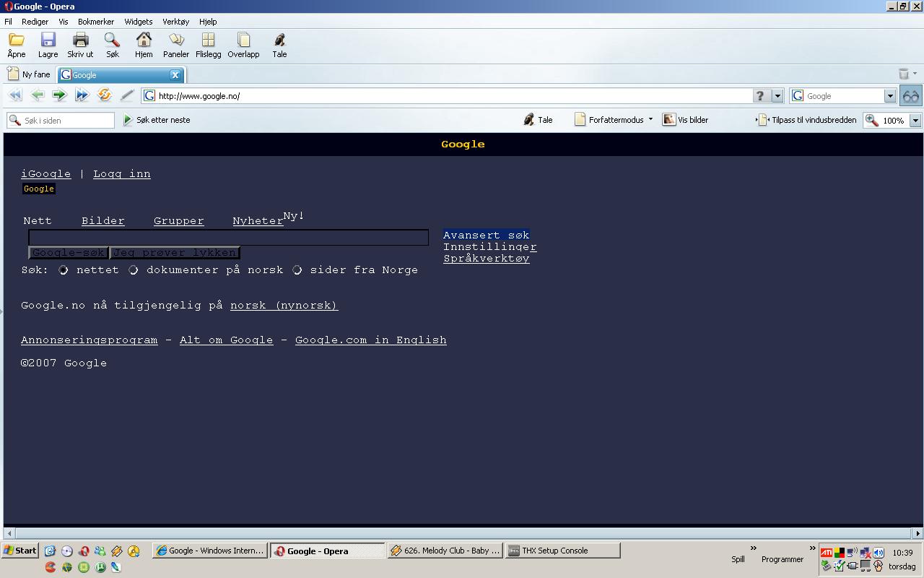Select the 'sider fra Norge' radio button
This screenshot has width=924, height=578.
[297, 270]
